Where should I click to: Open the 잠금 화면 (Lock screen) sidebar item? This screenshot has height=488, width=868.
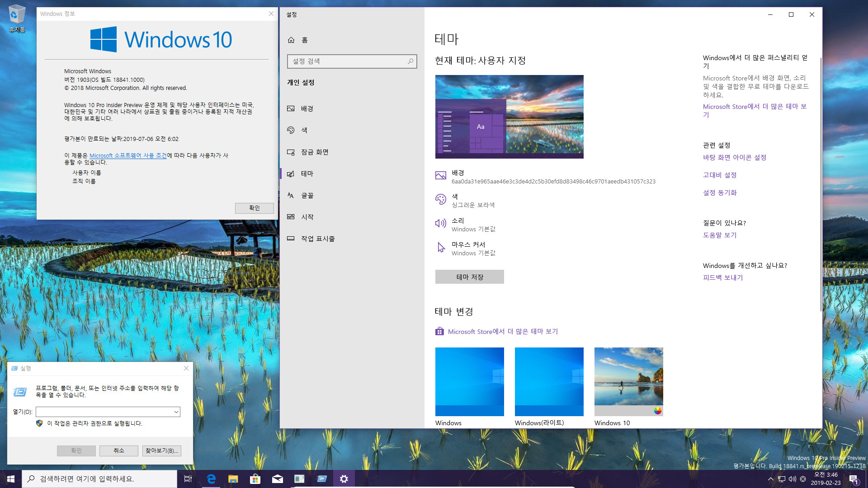click(352, 152)
